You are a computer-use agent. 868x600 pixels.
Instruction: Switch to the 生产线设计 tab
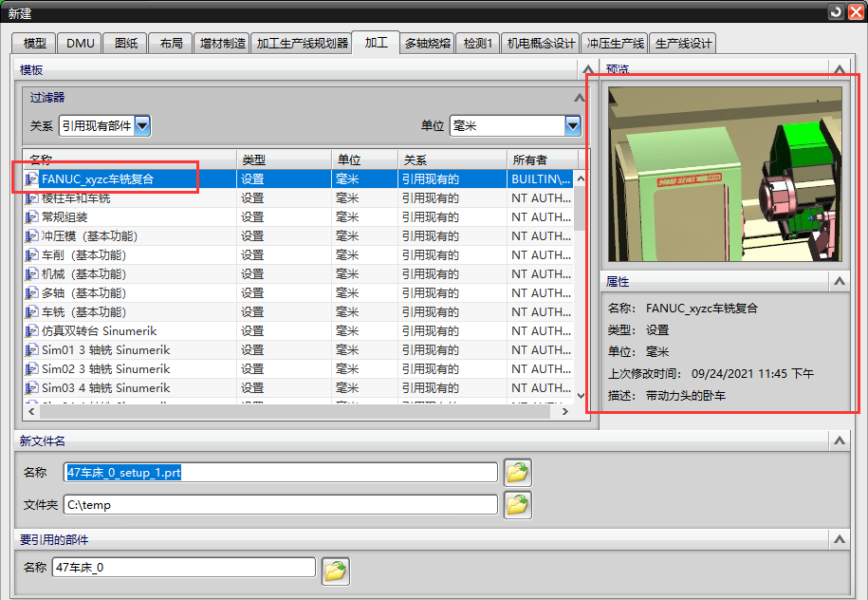click(683, 44)
